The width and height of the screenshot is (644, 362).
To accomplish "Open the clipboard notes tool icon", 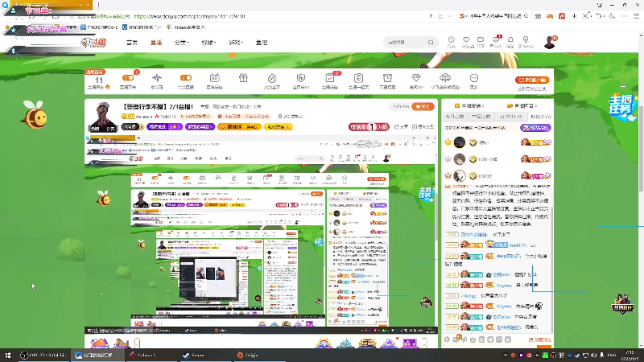I will [358, 78].
